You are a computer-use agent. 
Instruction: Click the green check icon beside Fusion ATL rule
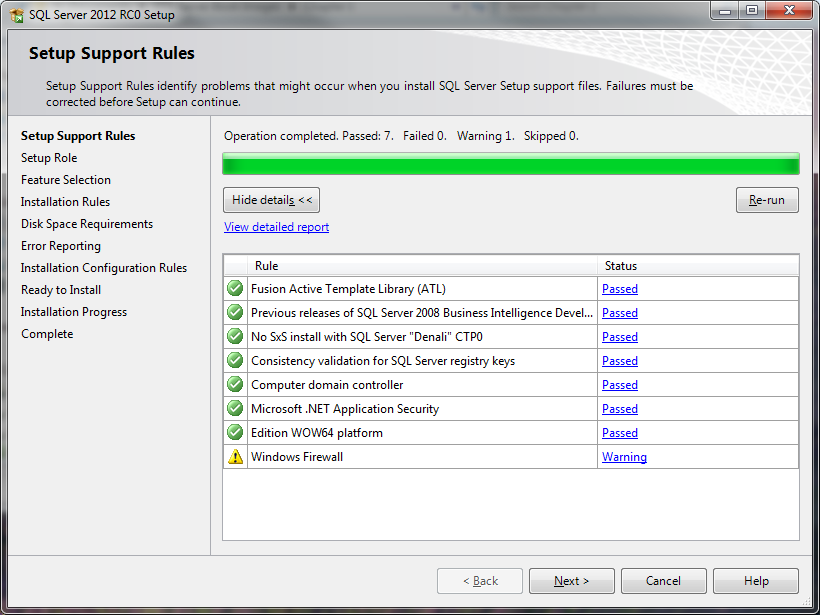pyautogui.click(x=235, y=288)
